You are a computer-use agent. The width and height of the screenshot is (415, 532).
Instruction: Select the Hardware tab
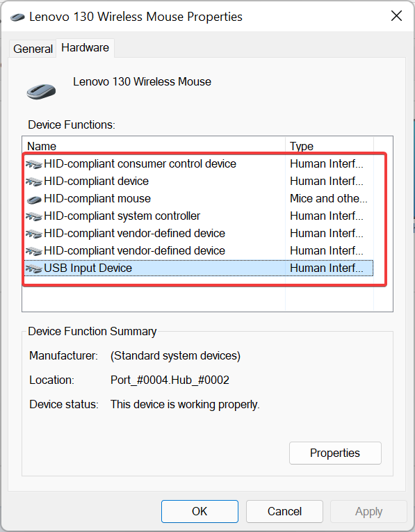[x=85, y=47]
